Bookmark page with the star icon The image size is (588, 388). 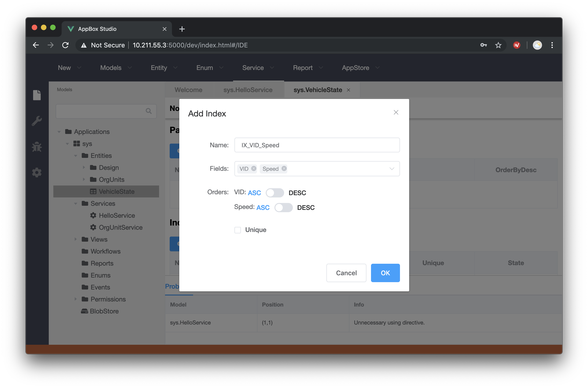(x=498, y=45)
